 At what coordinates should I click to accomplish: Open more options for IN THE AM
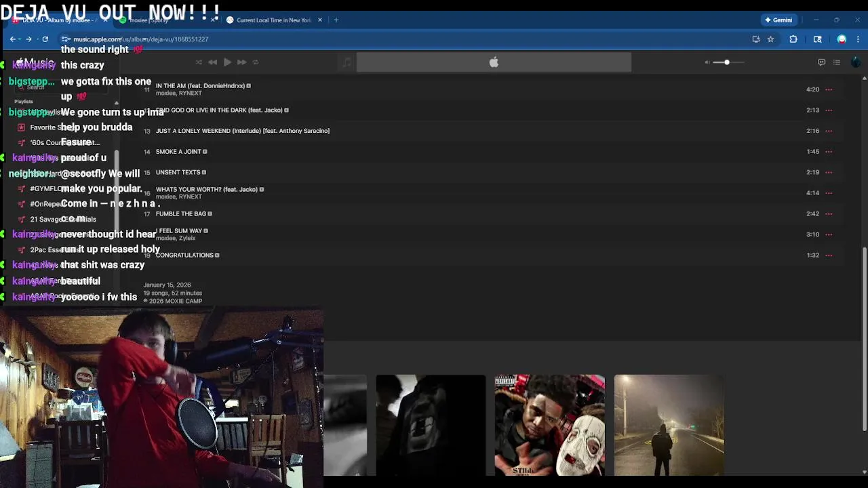829,89
